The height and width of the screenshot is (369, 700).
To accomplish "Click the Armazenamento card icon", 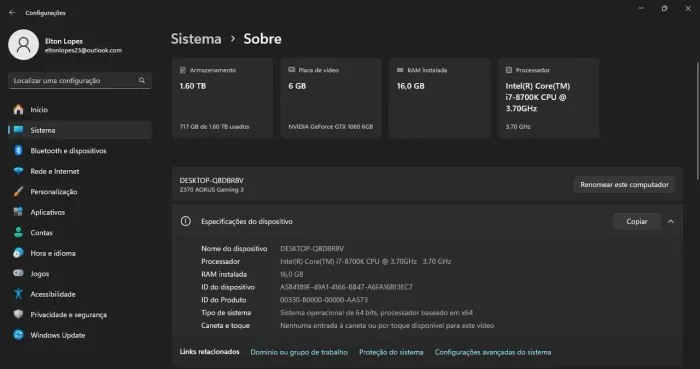I will pyautogui.click(x=183, y=70).
